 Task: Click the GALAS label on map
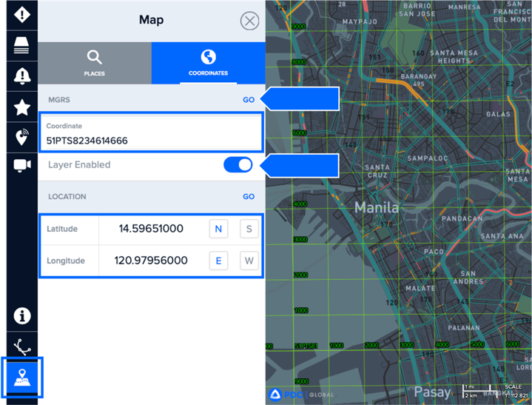[x=498, y=114]
